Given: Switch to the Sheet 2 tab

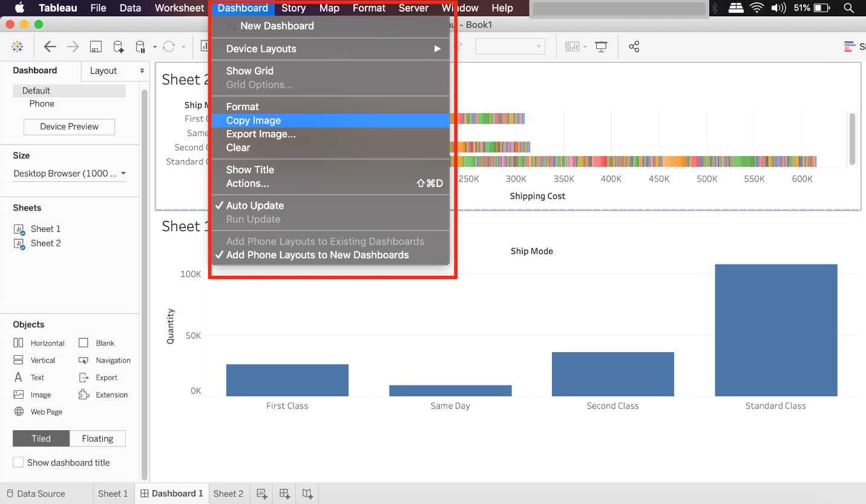Looking at the screenshot, I should (228, 494).
